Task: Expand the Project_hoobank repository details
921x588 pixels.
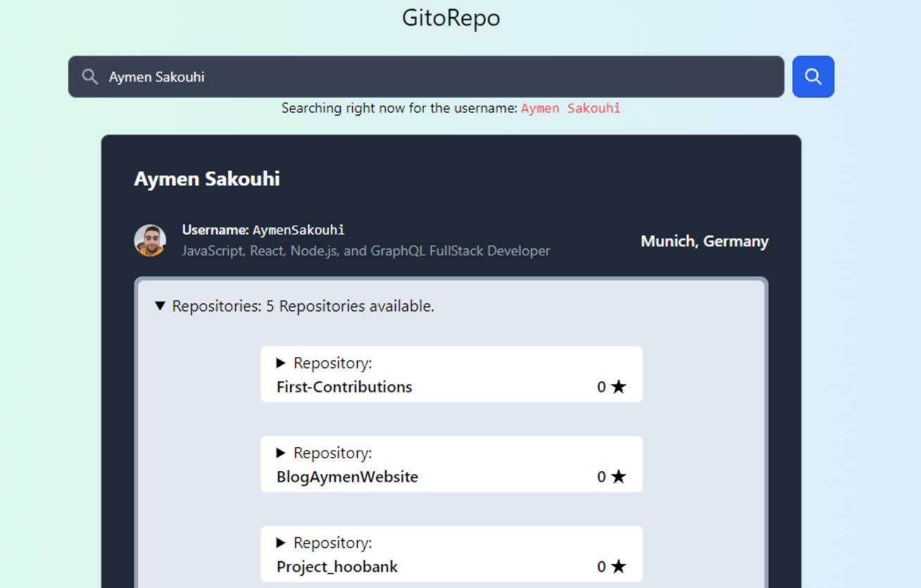Action: [280, 543]
